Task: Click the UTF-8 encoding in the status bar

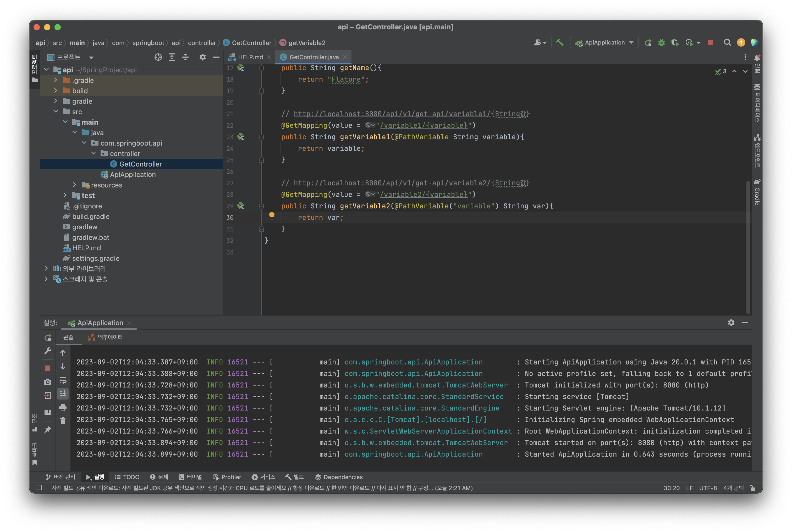Action: pyautogui.click(x=708, y=488)
